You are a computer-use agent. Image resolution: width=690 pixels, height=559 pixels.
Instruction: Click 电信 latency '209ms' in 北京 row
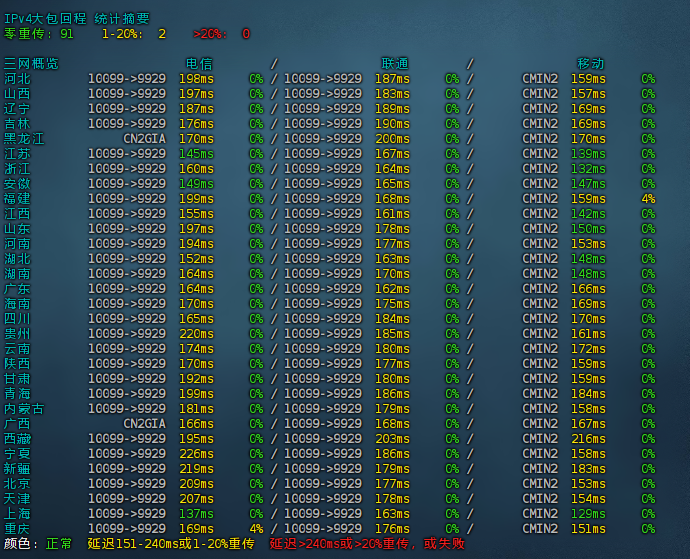[x=196, y=484]
